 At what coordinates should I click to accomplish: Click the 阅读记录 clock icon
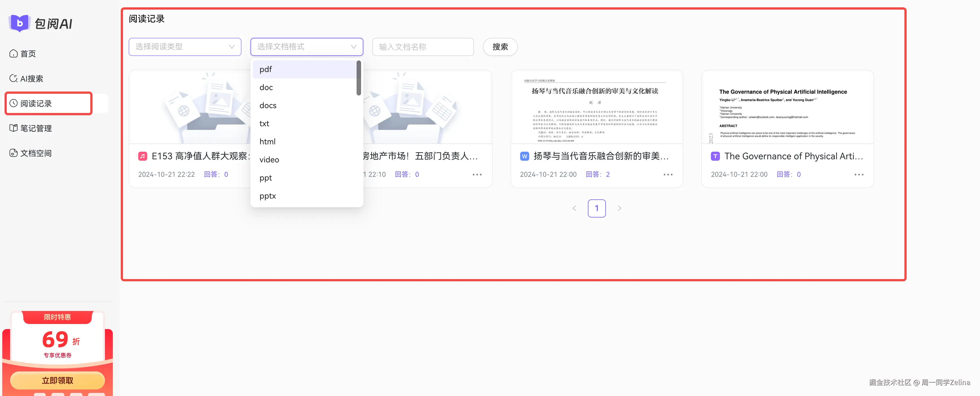pyautogui.click(x=14, y=103)
